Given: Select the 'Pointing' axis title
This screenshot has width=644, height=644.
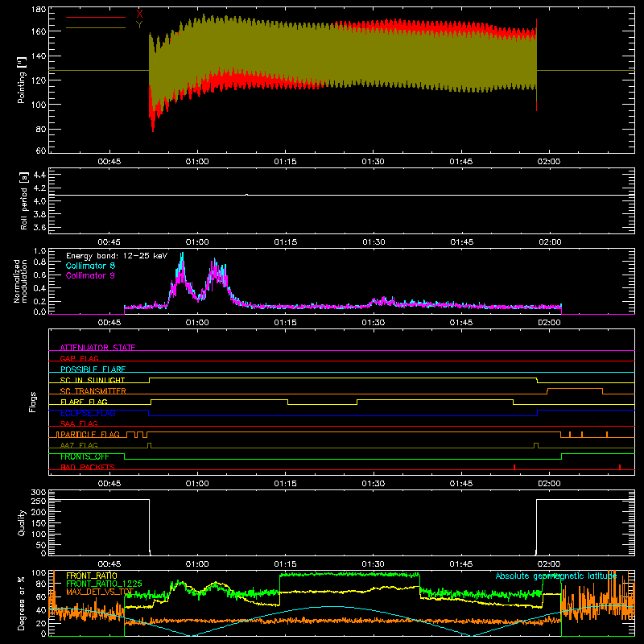Looking at the screenshot, I should (21, 80).
